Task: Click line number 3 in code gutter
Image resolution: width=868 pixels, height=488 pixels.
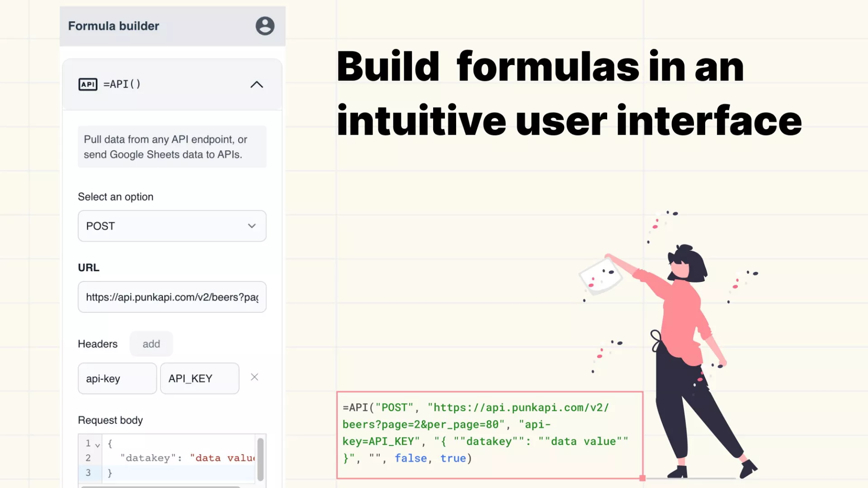Action: tap(88, 473)
